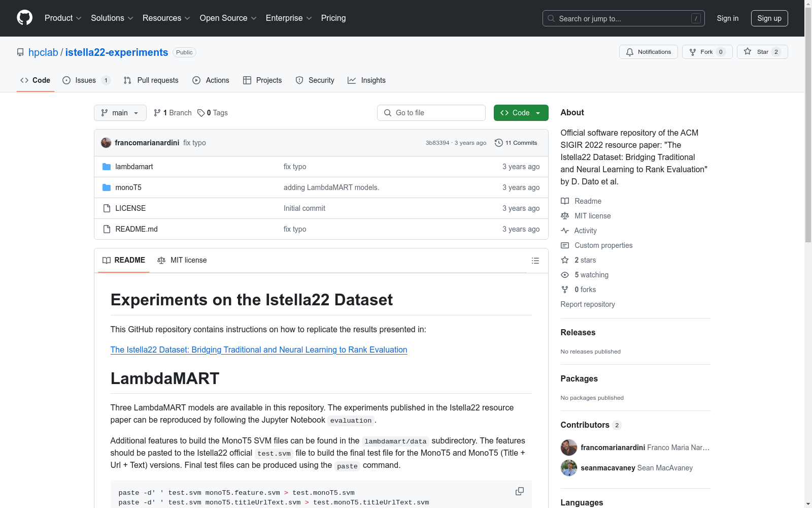Click the repository book icon beside hpclab

20,52
